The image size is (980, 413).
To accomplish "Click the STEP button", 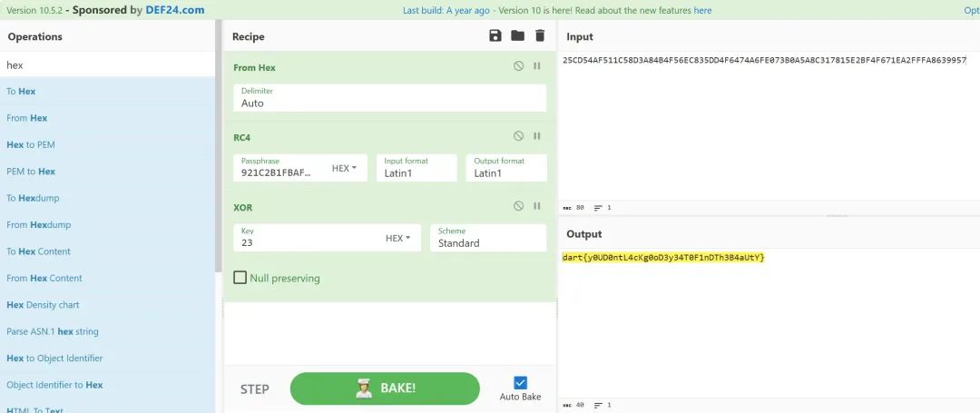I will point(254,389).
